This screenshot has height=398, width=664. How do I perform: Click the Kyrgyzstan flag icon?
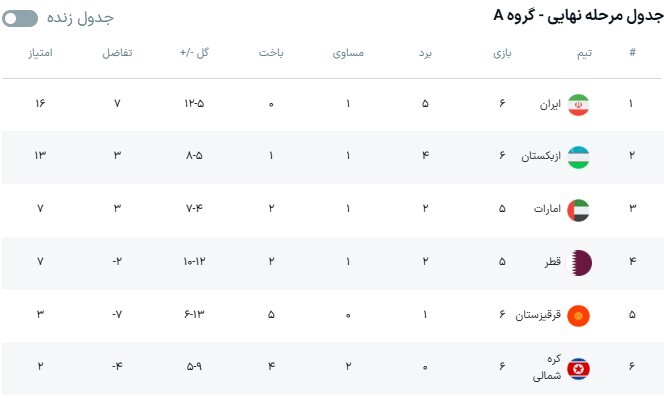click(578, 315)
